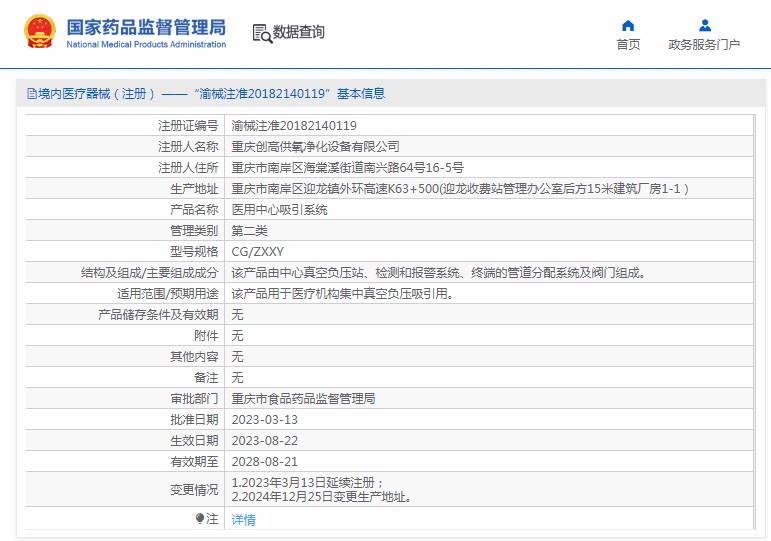Screen dimensions: 771x541
Task: Click the 管理类别 label
Action: 194,231
